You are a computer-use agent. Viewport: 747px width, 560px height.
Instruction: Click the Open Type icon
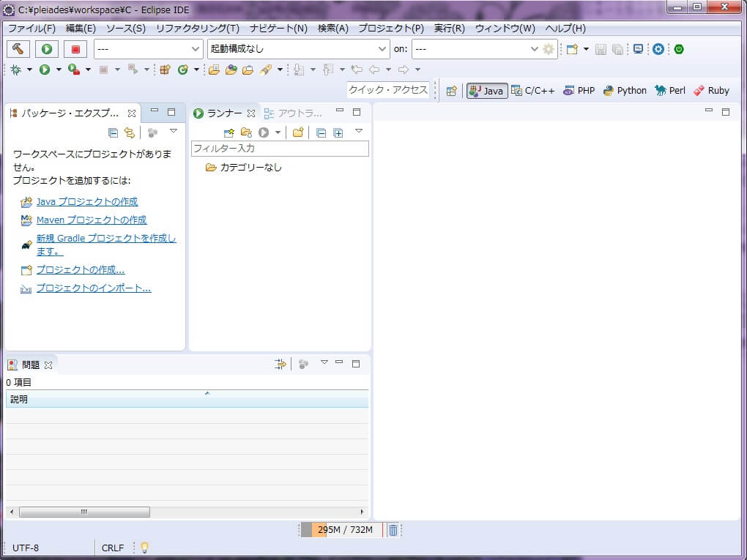click(x=214, y=70)
